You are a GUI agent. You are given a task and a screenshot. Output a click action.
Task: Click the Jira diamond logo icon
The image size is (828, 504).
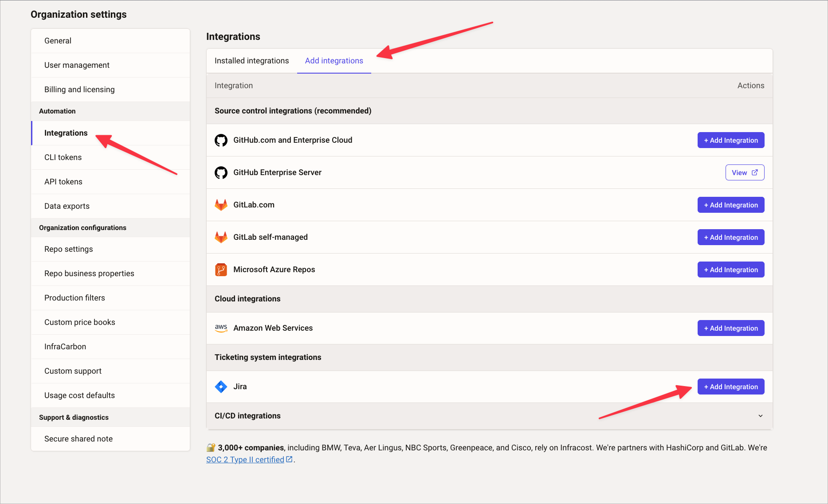tap(221, 387)
